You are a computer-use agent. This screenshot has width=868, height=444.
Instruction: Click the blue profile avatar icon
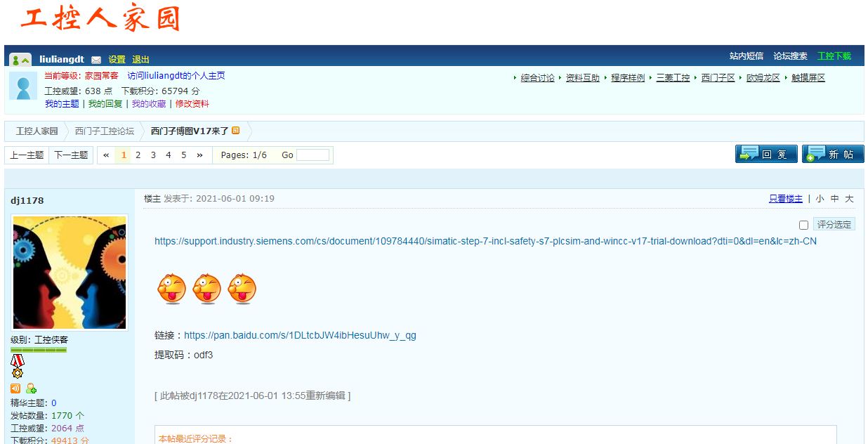tap(23, 86)
